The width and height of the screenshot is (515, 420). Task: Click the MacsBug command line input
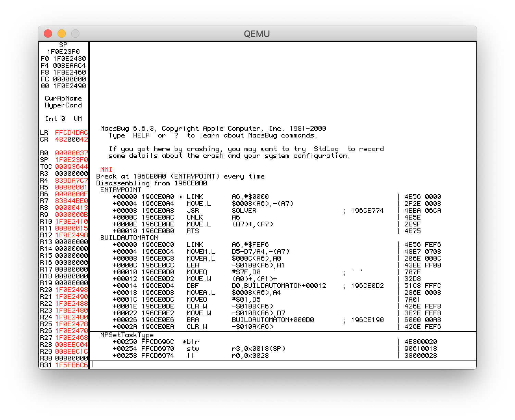(283, 364)
